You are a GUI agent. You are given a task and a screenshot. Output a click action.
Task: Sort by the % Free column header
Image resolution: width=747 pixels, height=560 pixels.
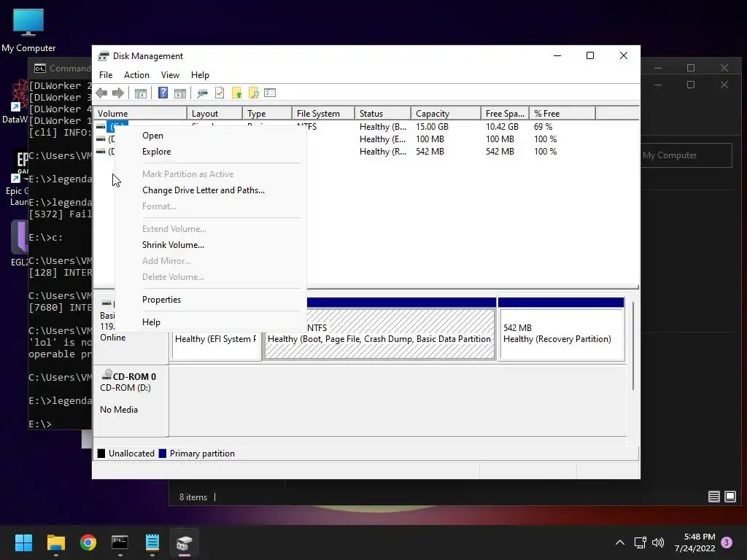tap(562, 113)
